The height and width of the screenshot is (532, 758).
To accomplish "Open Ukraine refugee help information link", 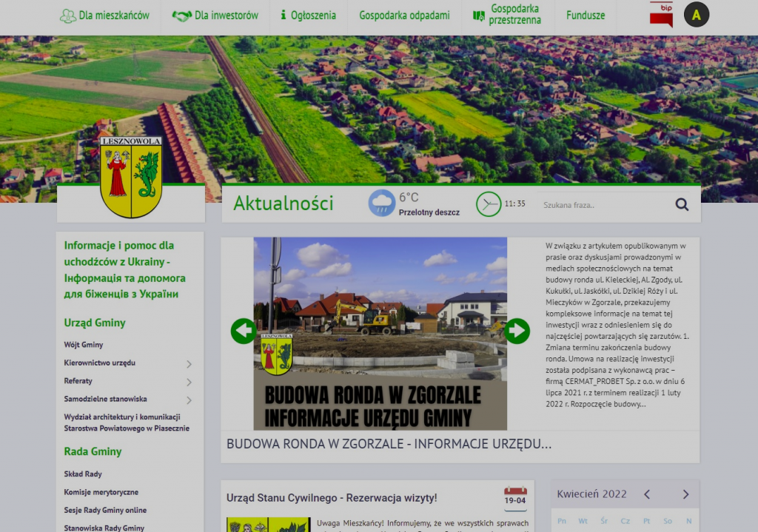I will pos(125,269).
